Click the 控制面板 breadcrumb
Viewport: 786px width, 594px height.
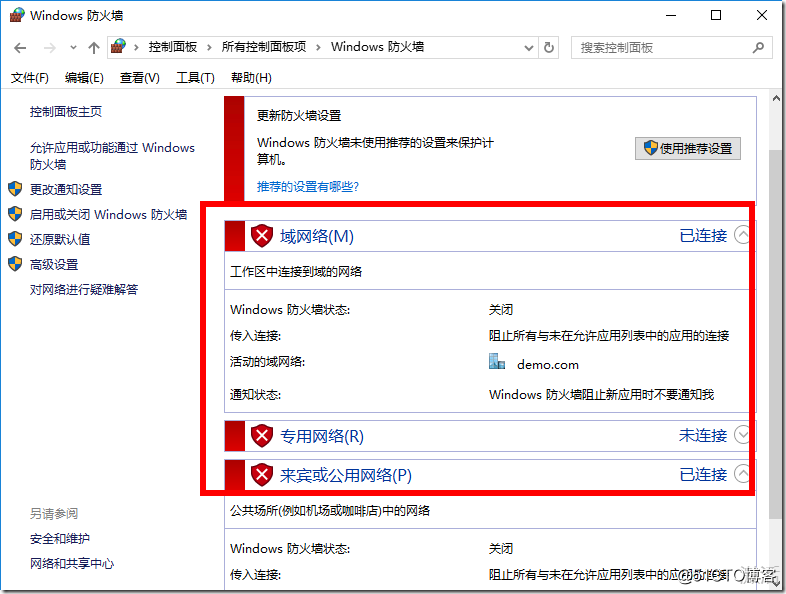(173, 47)
